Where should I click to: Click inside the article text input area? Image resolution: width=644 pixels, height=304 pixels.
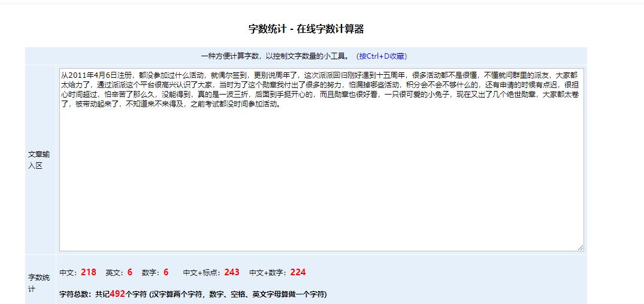point(322,160)
